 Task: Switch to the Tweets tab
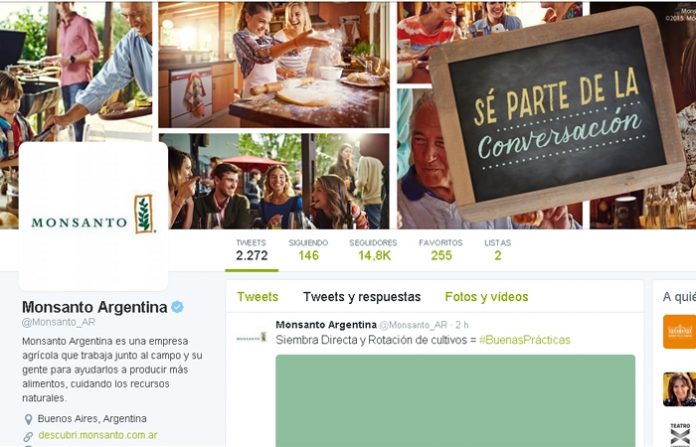pyautogui.click(x=257, y=297)
